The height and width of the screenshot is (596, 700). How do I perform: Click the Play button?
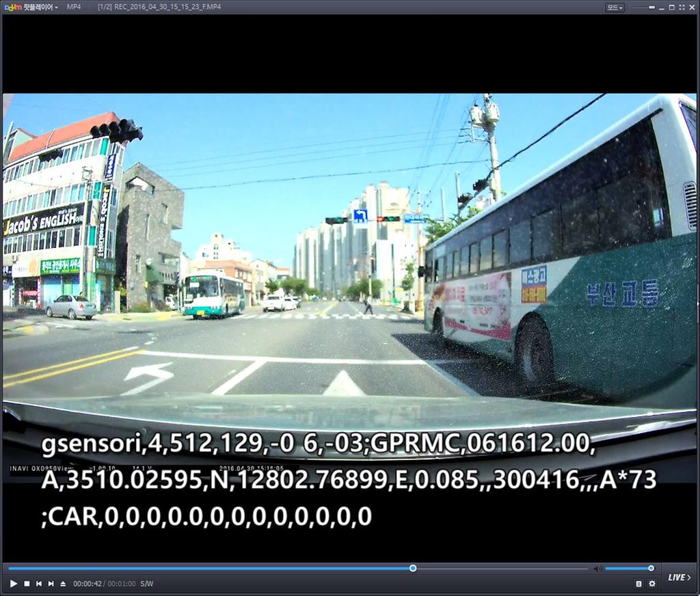point(13,584)
